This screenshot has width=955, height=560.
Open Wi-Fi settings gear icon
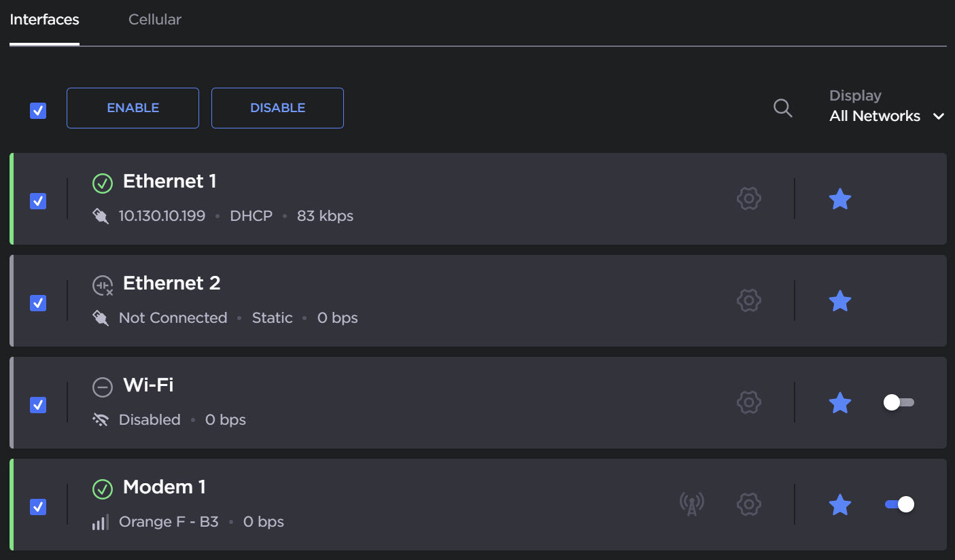point(748,402)
